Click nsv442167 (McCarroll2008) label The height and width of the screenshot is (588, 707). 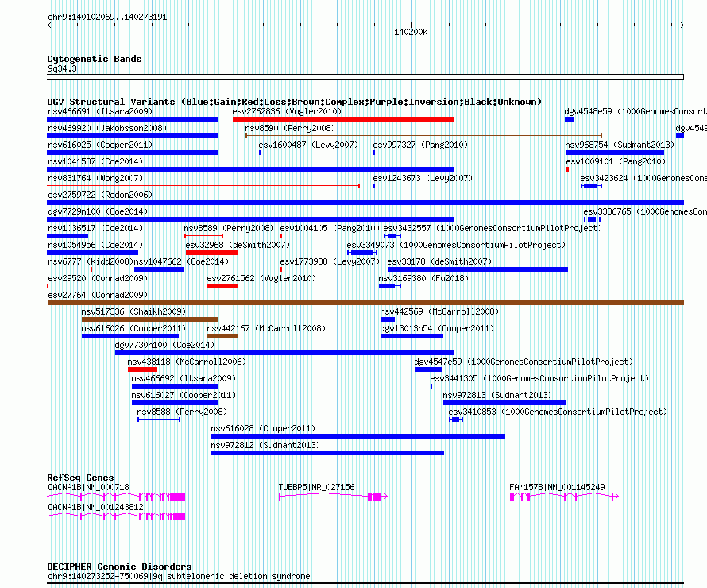click(x=266, y=328)
